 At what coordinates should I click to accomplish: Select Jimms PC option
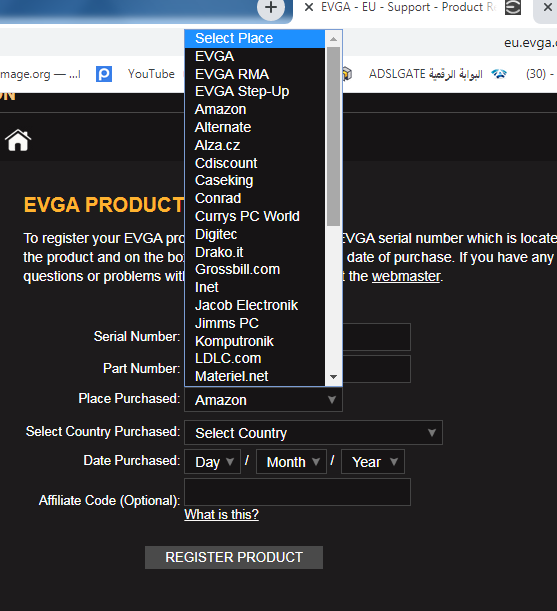tap(255, 323)
